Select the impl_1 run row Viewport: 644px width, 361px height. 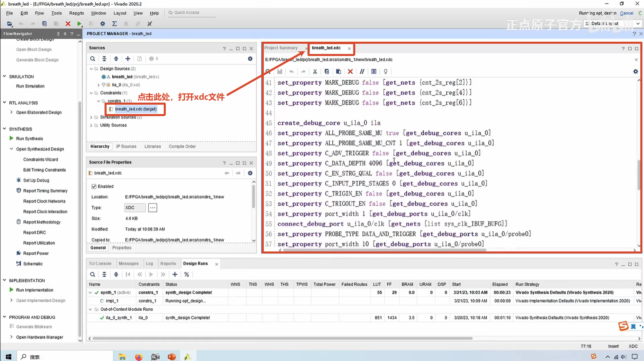pyautogui.click(x=363, y=301)
